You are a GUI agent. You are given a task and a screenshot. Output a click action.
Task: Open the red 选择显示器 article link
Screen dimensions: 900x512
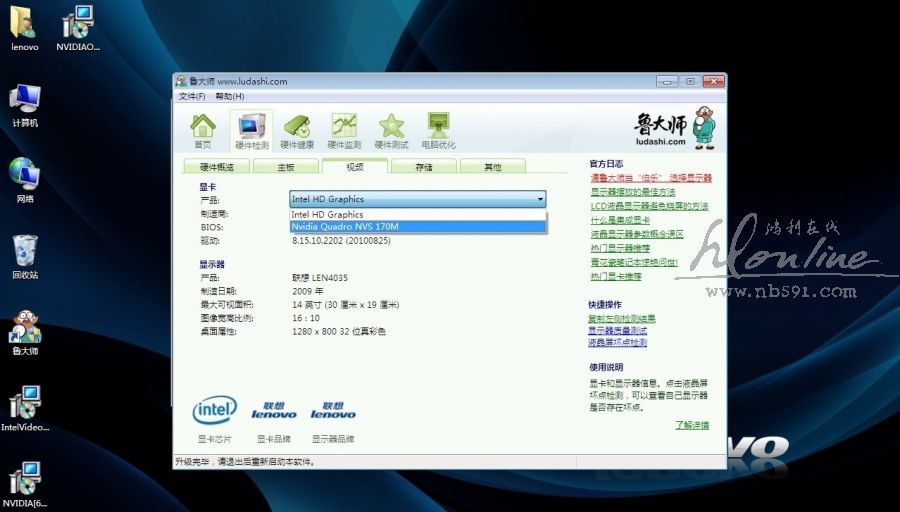click(x=651, y=178)
